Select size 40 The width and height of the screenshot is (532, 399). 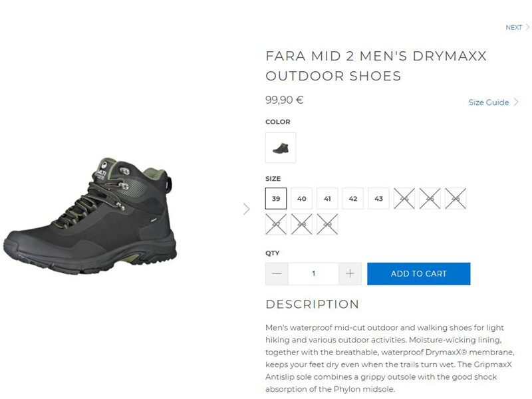(x=301, y=199)
